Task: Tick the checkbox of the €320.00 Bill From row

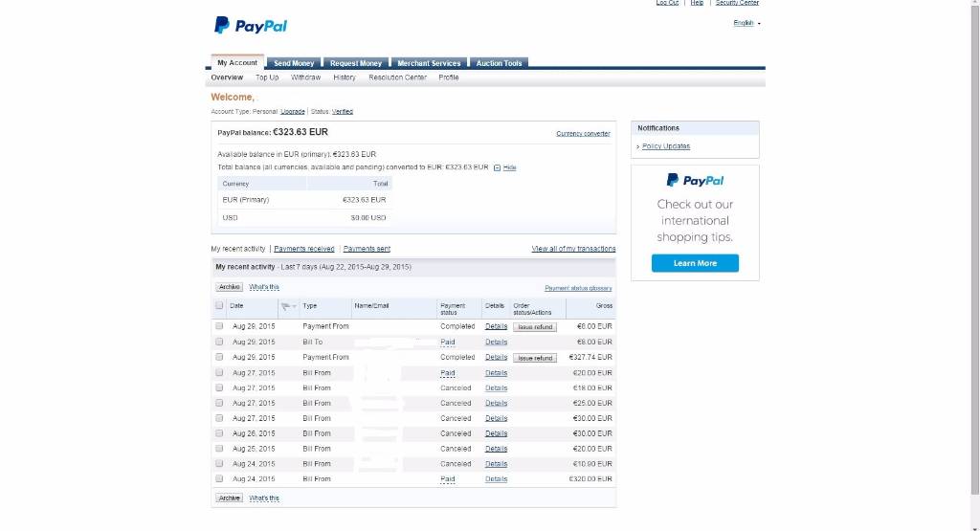Action: [219, 479]
